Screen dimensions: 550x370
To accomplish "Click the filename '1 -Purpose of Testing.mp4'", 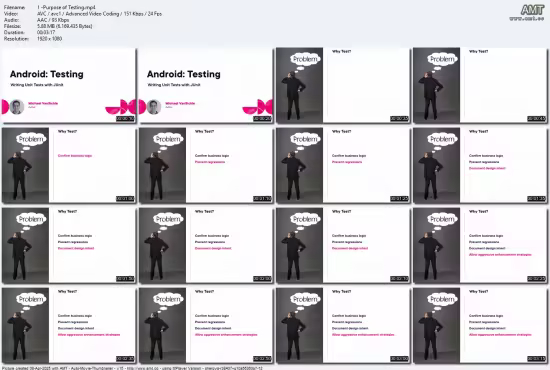I will (x=66, y=7).
